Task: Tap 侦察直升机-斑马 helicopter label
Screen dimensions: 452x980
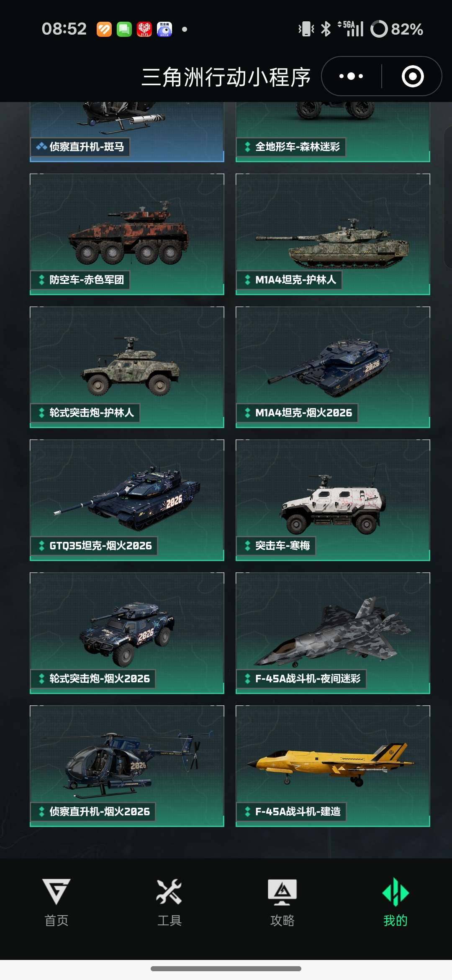Action: tap(87, 147)
